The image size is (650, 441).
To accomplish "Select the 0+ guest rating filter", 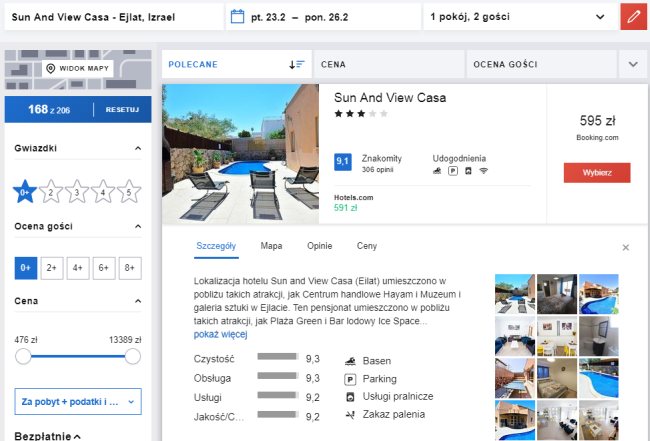I will click(26, 268).
